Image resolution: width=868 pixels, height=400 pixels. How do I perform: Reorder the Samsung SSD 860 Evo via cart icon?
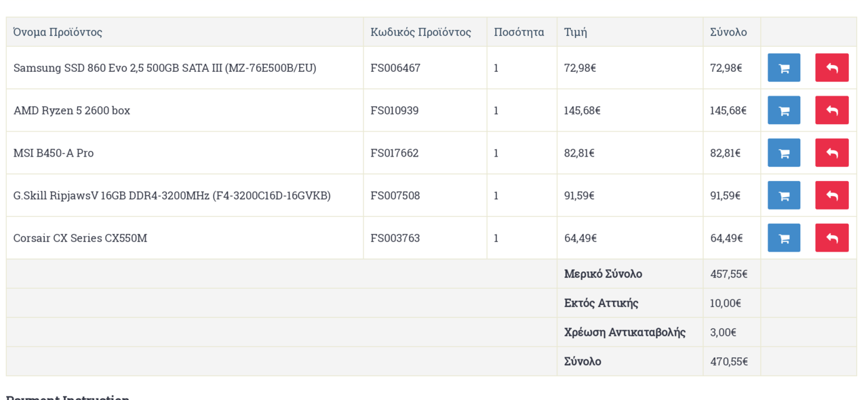(784, 68)
